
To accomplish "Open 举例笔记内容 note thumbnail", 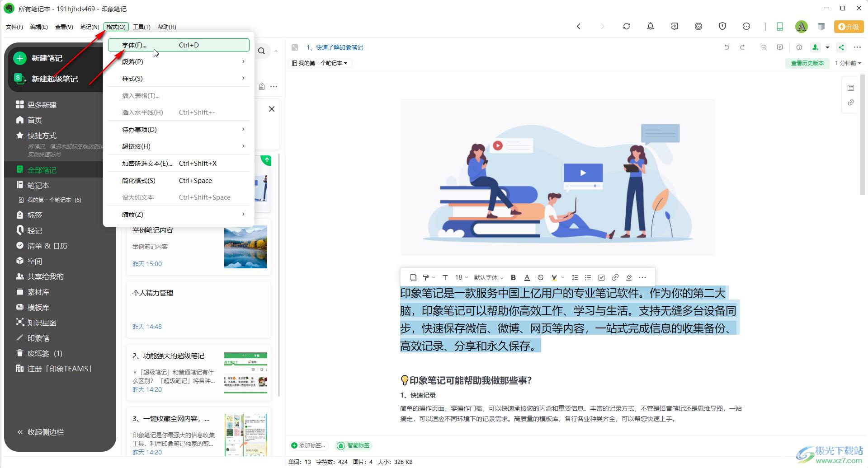I will [245, 247].
